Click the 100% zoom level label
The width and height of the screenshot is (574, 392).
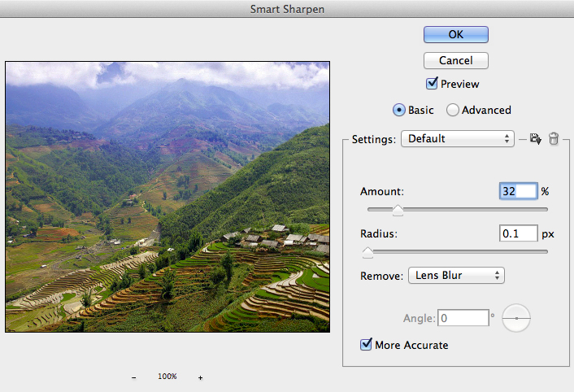pyautogui.click(x=167, y=377)
